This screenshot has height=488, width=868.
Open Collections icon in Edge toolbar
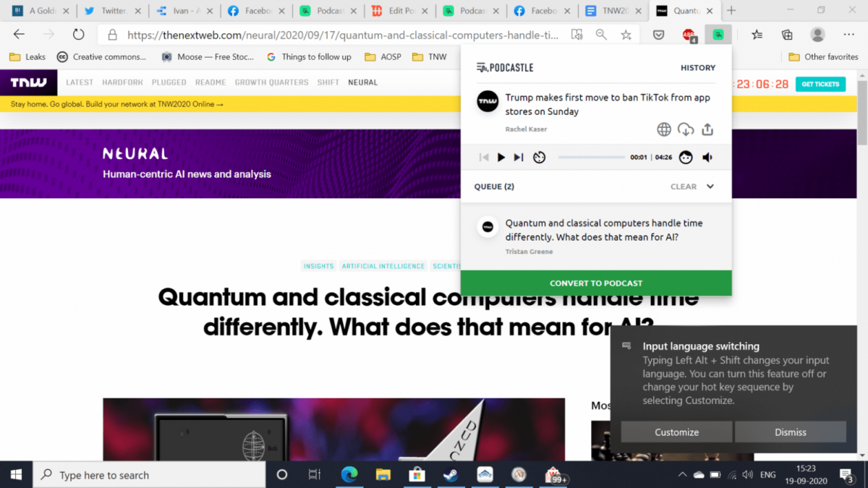pos(787,35)
